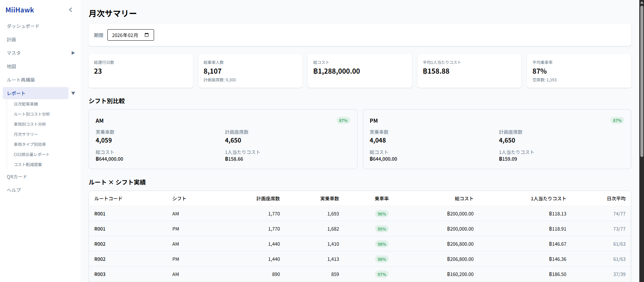Expand the マスタ submenu arrow
This screenshot has width=644, height=282.
point(73,53)
